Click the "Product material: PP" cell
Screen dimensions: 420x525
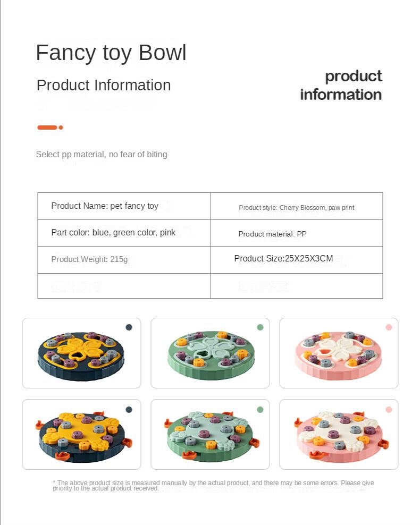[x=272, y=234]
